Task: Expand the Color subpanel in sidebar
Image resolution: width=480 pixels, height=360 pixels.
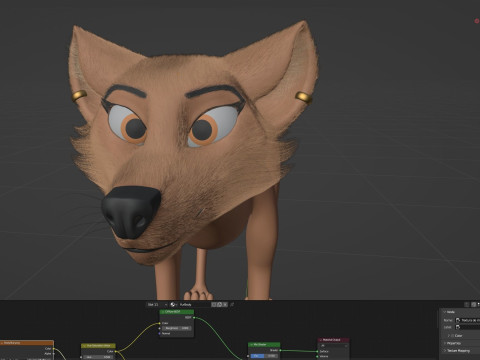Action: click(x=449, y=336)
